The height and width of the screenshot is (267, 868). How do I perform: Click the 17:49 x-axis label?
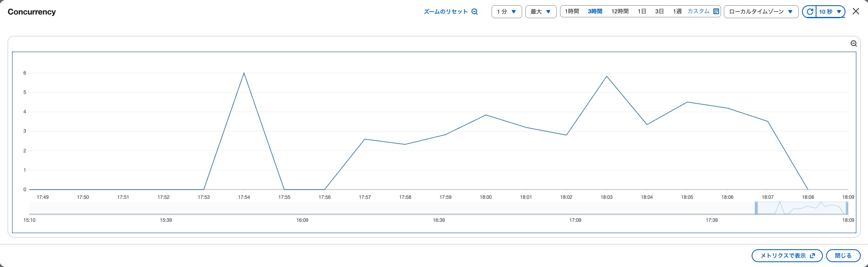click(x=43, y=197)
